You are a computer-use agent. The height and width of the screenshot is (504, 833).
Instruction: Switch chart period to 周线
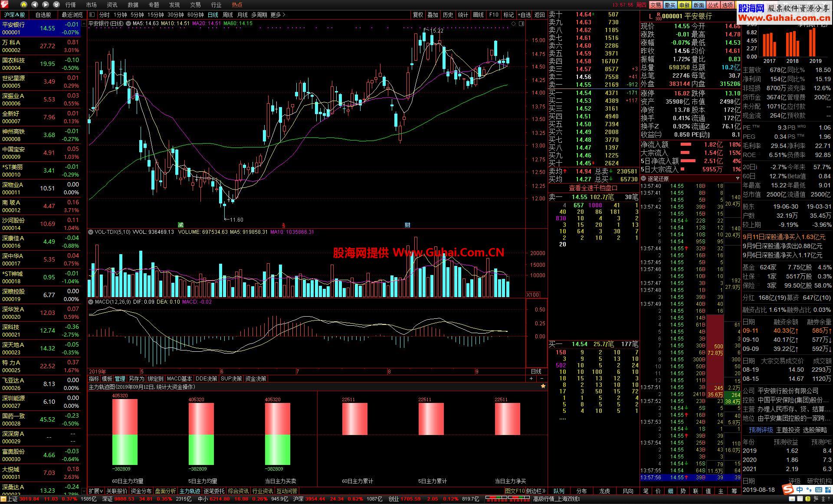pyautogui.click(x=228, y=15)
